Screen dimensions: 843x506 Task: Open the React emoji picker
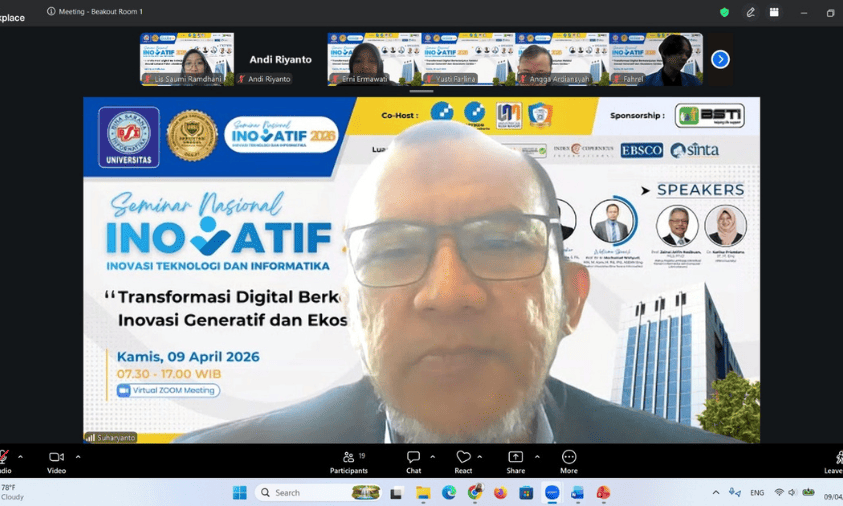click(463, 461)
